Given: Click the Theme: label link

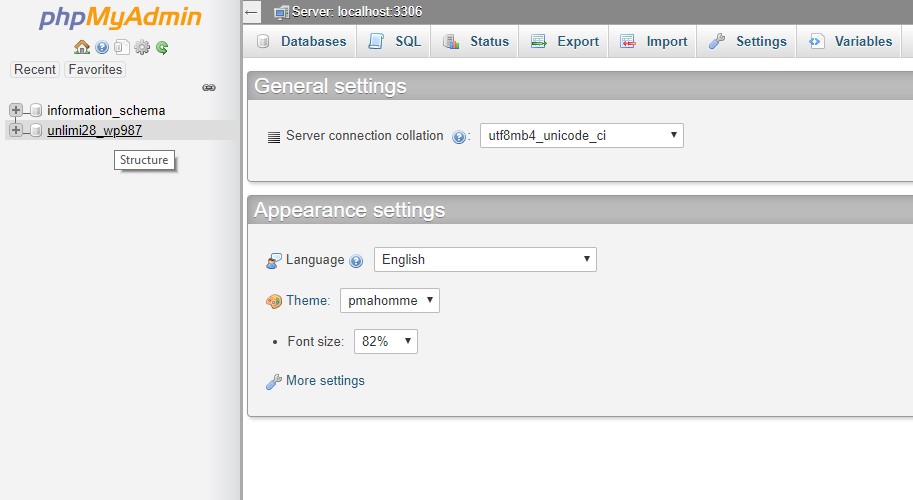Looking at the screenshot, I should (308, 300).
